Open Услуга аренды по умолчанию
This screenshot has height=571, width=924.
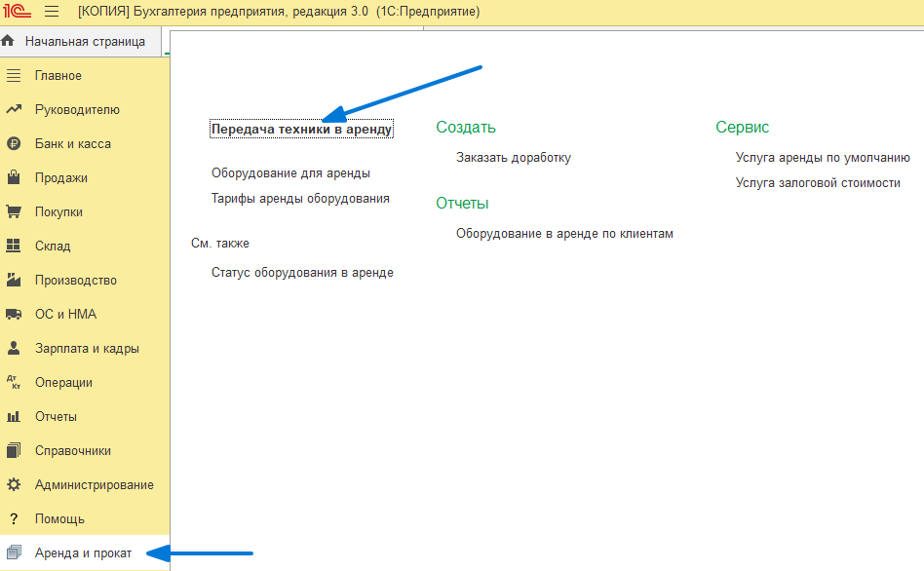[823, 158]
